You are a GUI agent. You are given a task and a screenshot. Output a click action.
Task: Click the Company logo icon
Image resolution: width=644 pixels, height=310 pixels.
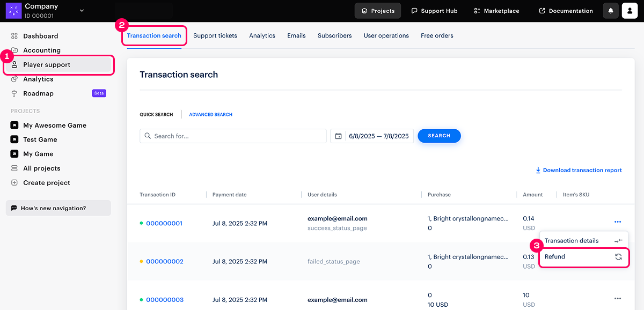(13, 11)
